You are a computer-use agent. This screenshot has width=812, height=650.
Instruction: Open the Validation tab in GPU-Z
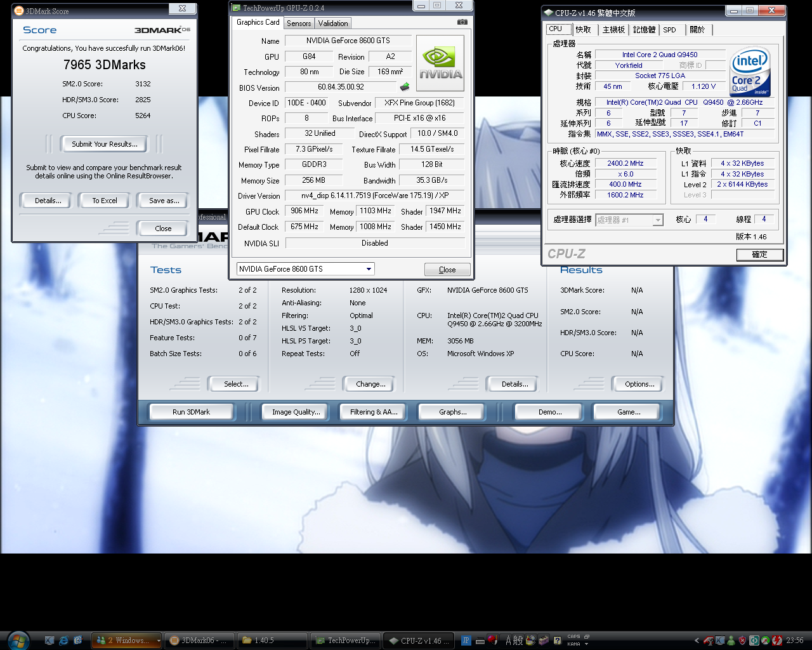point(333,23)
